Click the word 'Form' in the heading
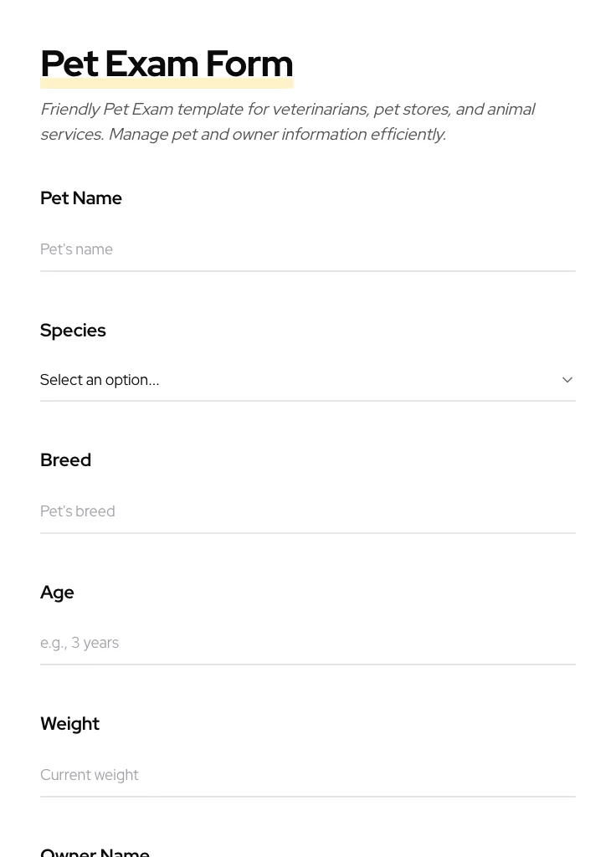The width and height of the screenshot is (616, 857). tap(249, 64)
